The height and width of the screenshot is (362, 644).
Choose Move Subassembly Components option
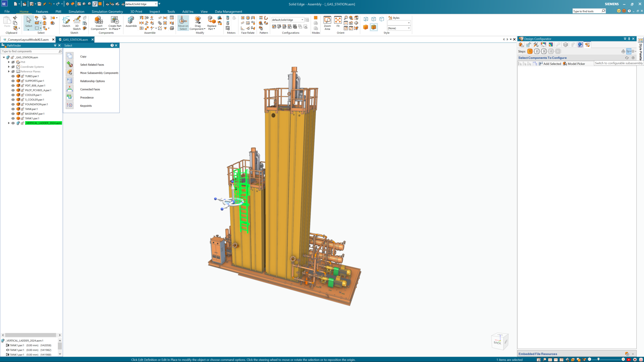click(x=99, y=73)
